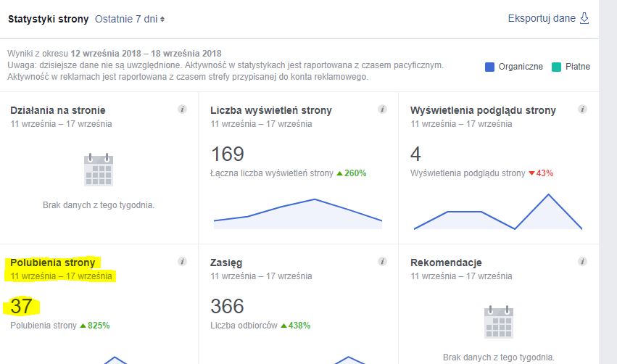617x364 pixels.
Task: Open info icon for Zasięg card
Action: [382, 261]
